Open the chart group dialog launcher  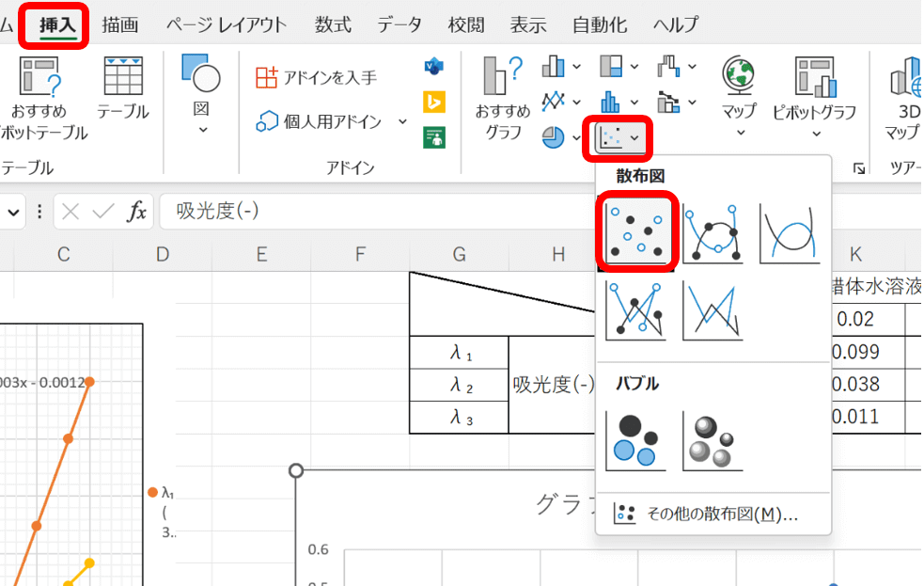859,169
